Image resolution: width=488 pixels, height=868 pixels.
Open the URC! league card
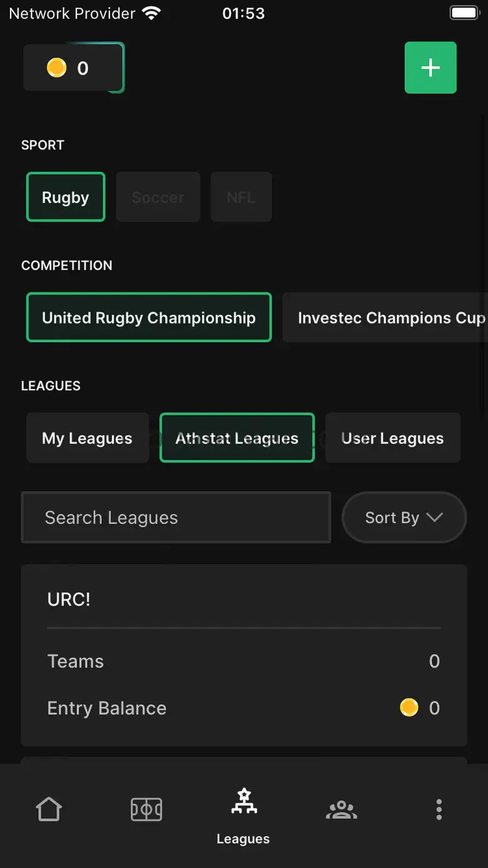(x=244, y=655)
